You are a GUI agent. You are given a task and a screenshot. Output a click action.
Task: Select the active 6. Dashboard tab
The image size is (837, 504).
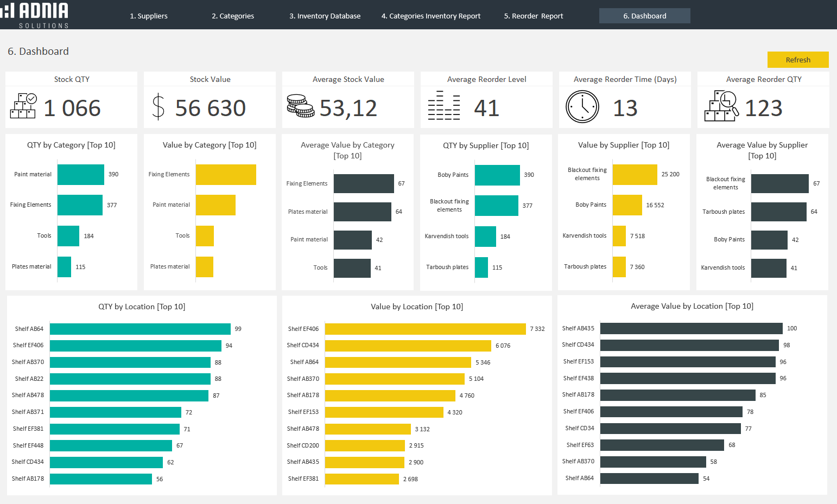coord(644,16)
